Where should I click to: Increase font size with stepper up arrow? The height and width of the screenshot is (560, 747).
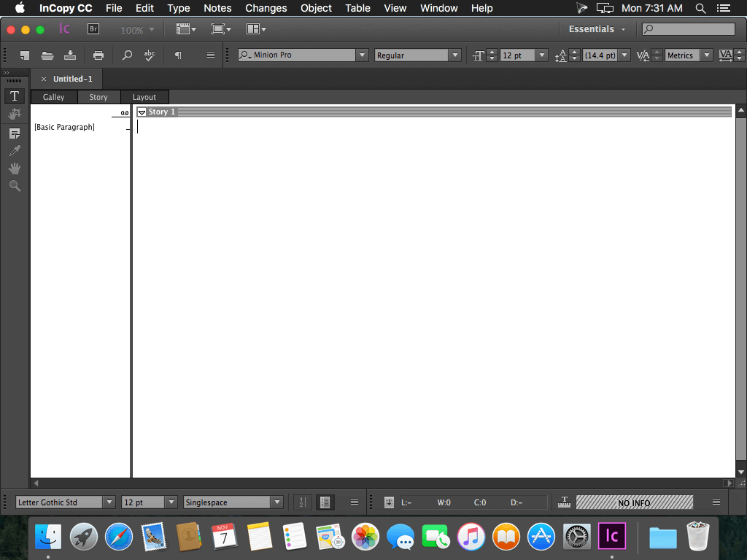click(x=492, y=52)
